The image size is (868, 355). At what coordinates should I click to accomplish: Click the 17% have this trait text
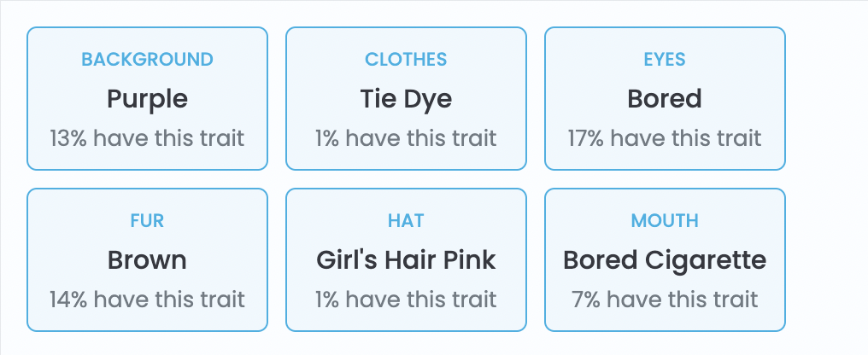(665, 138)
